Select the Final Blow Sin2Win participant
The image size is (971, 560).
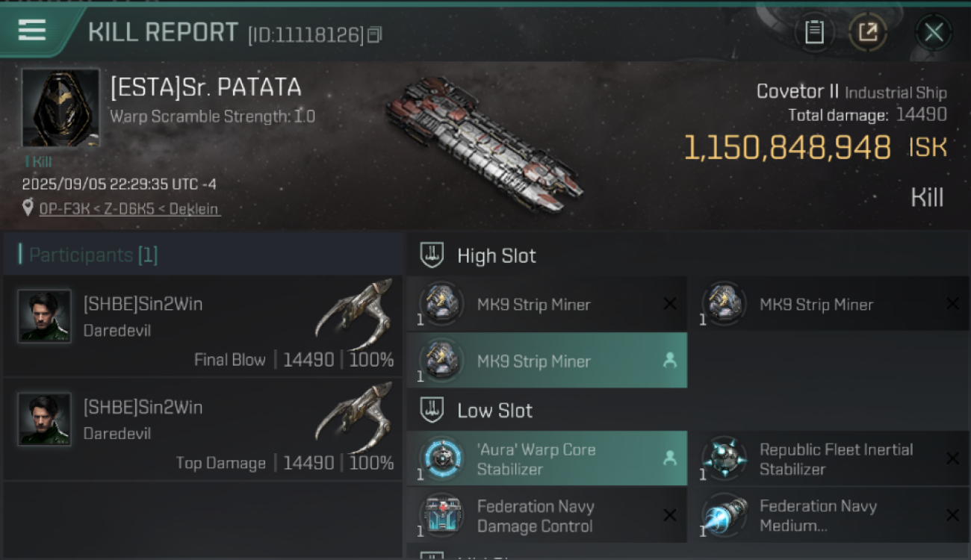click(x=203, y=326)
